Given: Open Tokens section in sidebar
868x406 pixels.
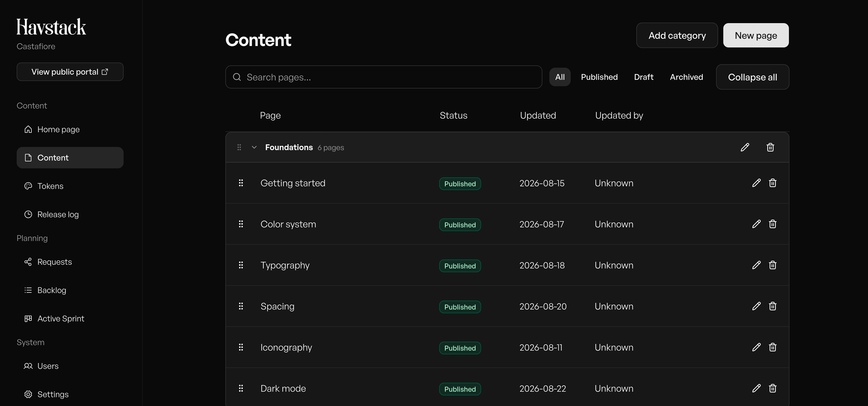Looking at the screenshot, I should point(70,186).
